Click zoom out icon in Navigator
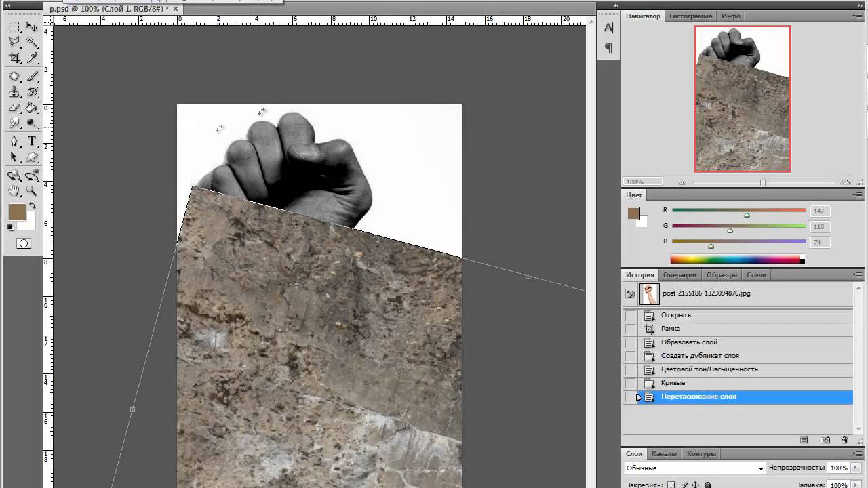 coord(682,182)
